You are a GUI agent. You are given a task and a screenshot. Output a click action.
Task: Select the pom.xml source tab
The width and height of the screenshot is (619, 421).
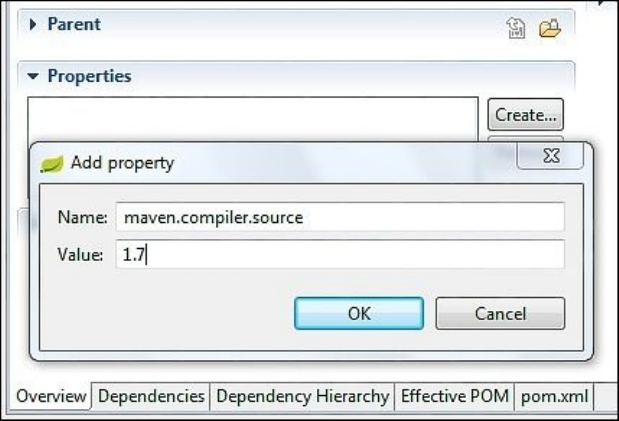[x=555, y=396]
